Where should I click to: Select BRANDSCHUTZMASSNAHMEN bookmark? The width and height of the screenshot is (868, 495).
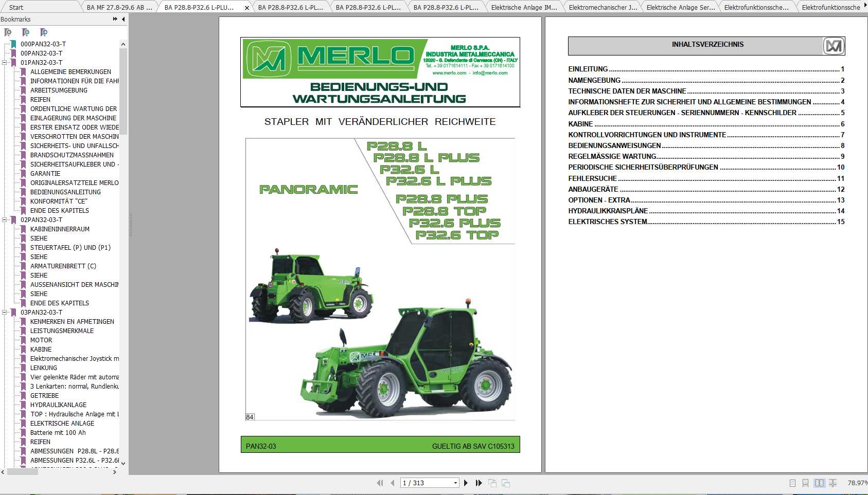tap(72, 155)
